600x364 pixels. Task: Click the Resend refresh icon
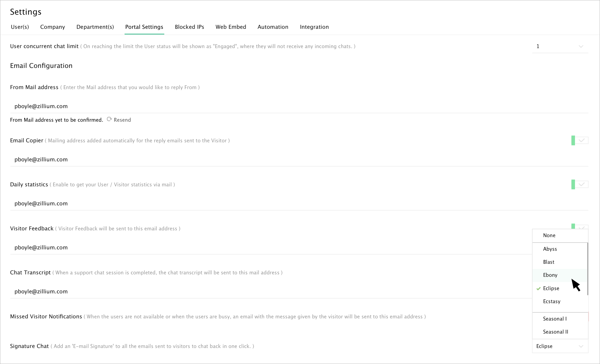[x=109, y=119]
